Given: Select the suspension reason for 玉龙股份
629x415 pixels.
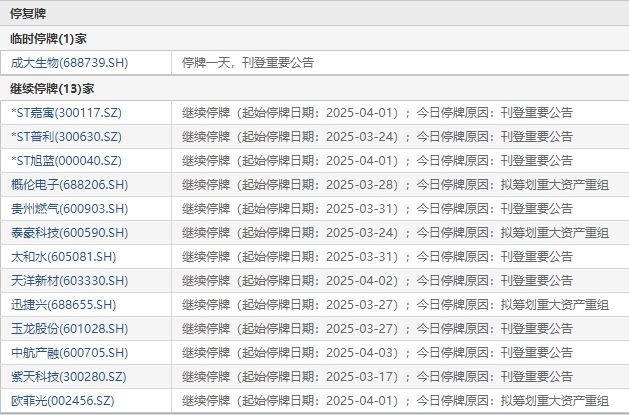Looking at the screenshot, I should tap(377, 329).
